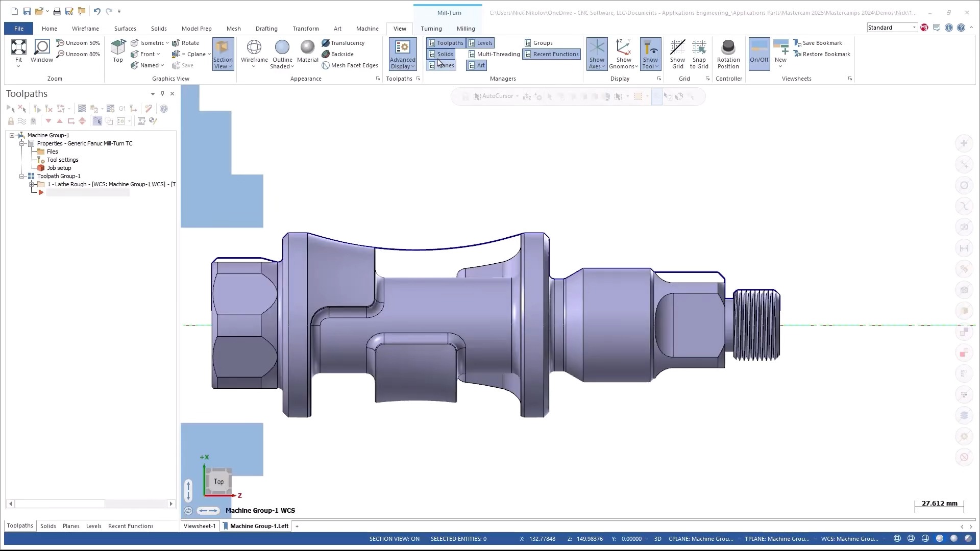
Task: Select Job setup in the tree
Action: [59, 168]
